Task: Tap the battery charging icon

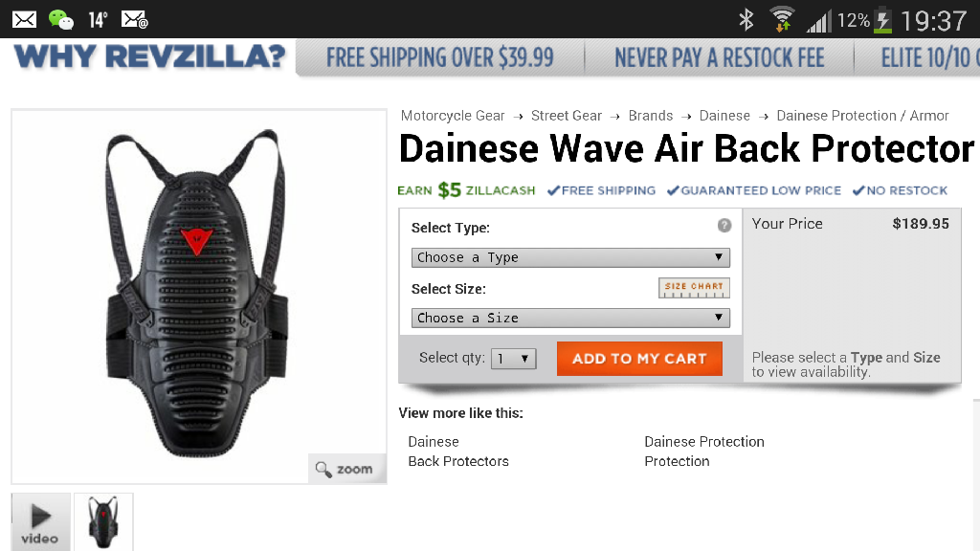Action: pyautogui.click(x=882, y=20)
